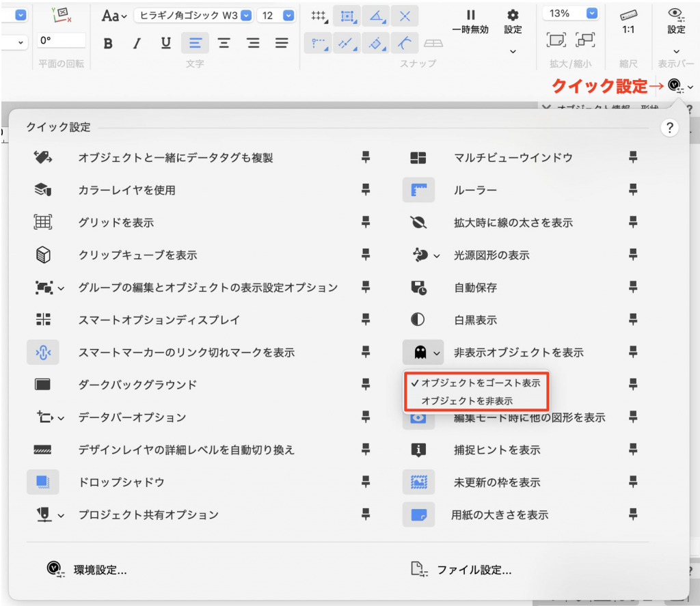Select オブジェクトをゴースト表示 menu option
This screenshot has width=700, height=606.
click(x=476, y=383)
